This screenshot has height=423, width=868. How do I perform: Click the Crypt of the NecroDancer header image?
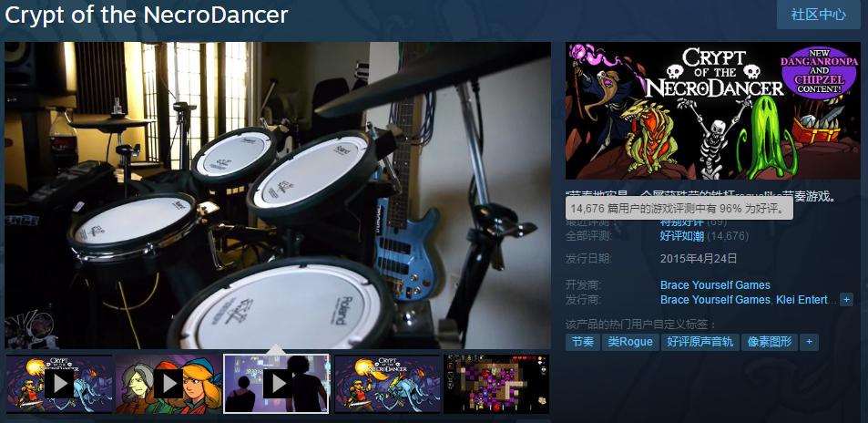(x=712, y=111)
